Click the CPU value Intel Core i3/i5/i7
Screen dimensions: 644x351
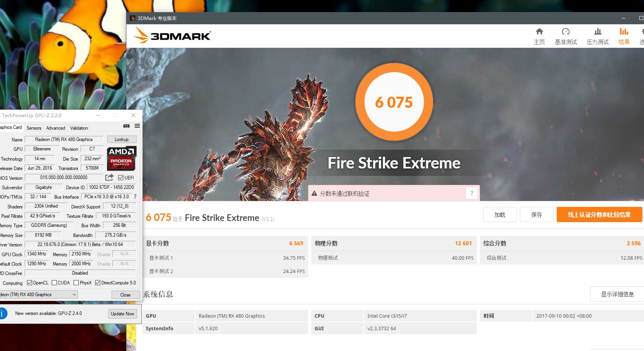point(387,316)
